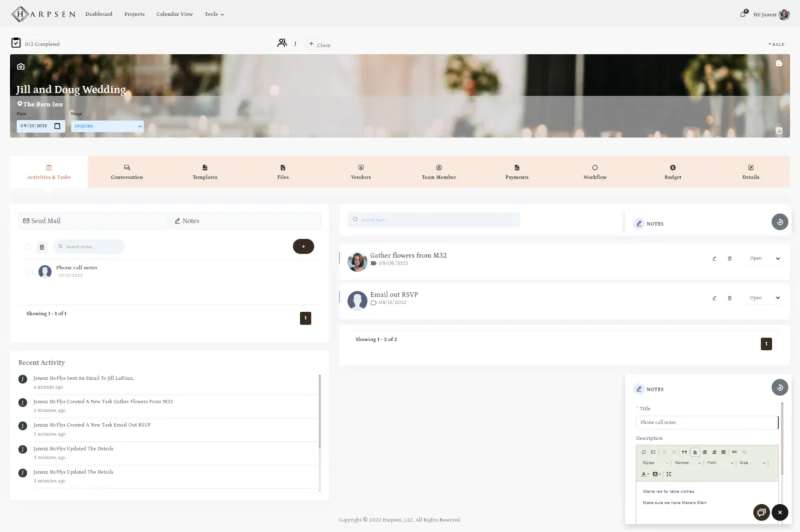Close the floating panel with the X button
This screenshot has height=532, width=800.
click(x=780, y=512)
